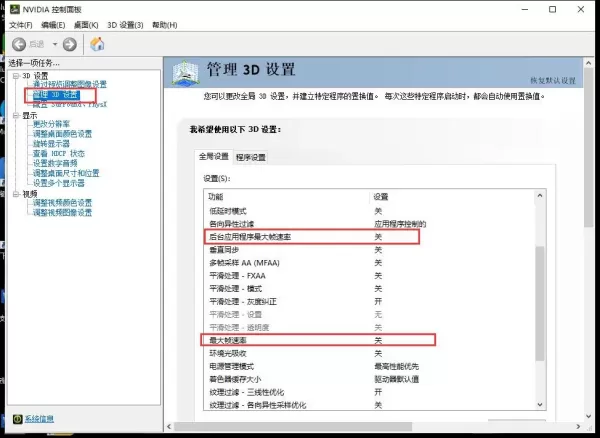The image size is (600, 438).
Task: Open the Surround, PhysX configuration item
Action: click(x=70, y=104)
